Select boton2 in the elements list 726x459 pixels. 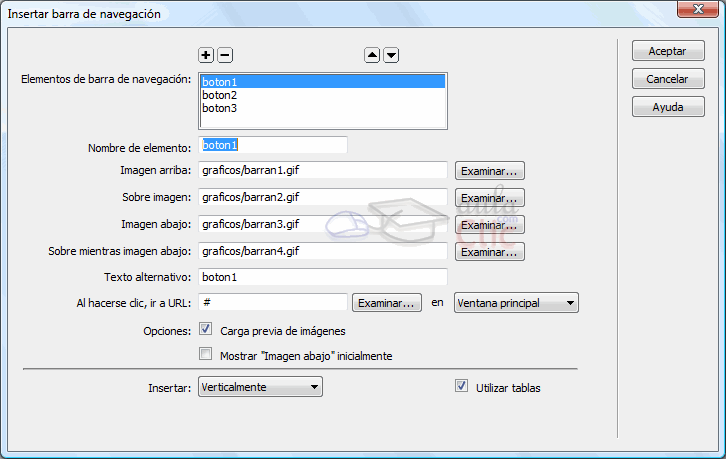pyautogui.click(x=220, y=95)
